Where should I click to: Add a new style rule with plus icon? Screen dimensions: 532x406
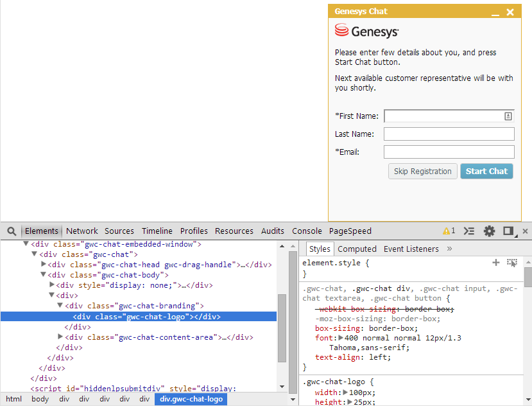(495, 262)
